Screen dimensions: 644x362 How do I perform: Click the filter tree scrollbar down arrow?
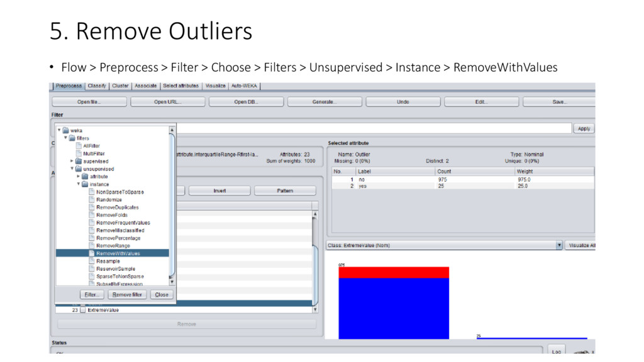click(x=172, y=282)
